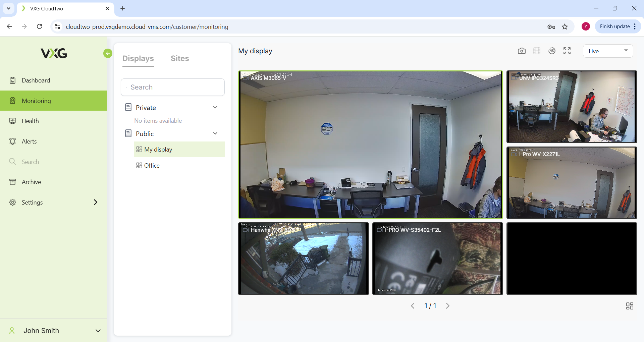Open the Health menu item

[30, 121]
